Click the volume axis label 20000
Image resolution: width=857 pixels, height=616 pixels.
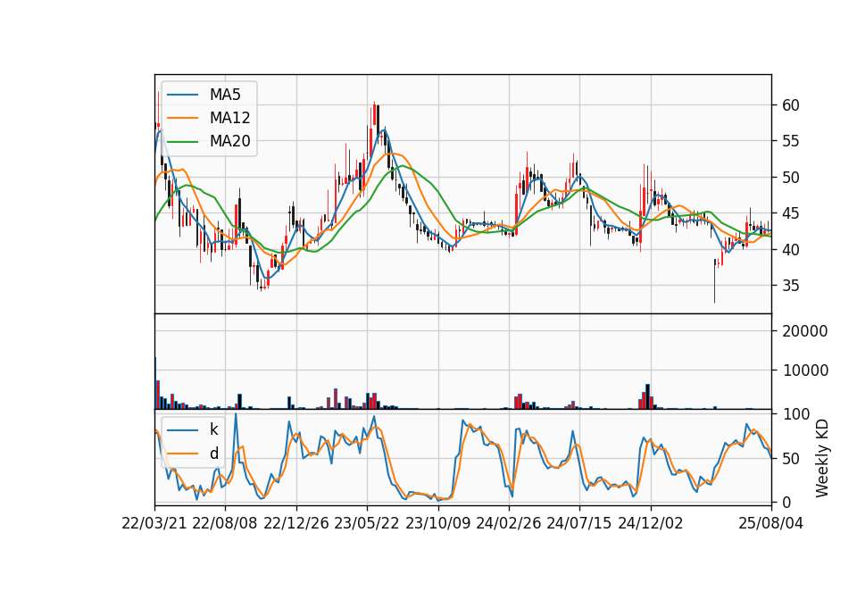point(805,331)
